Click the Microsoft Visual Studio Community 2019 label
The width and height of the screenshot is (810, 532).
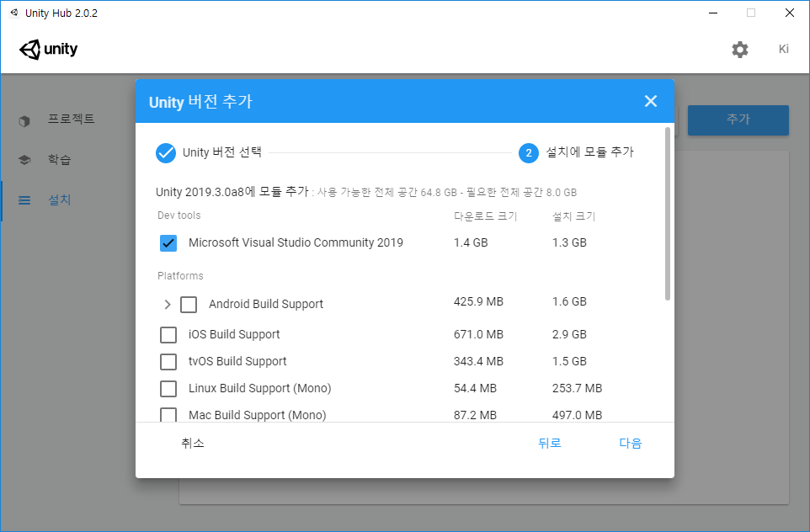296,242
